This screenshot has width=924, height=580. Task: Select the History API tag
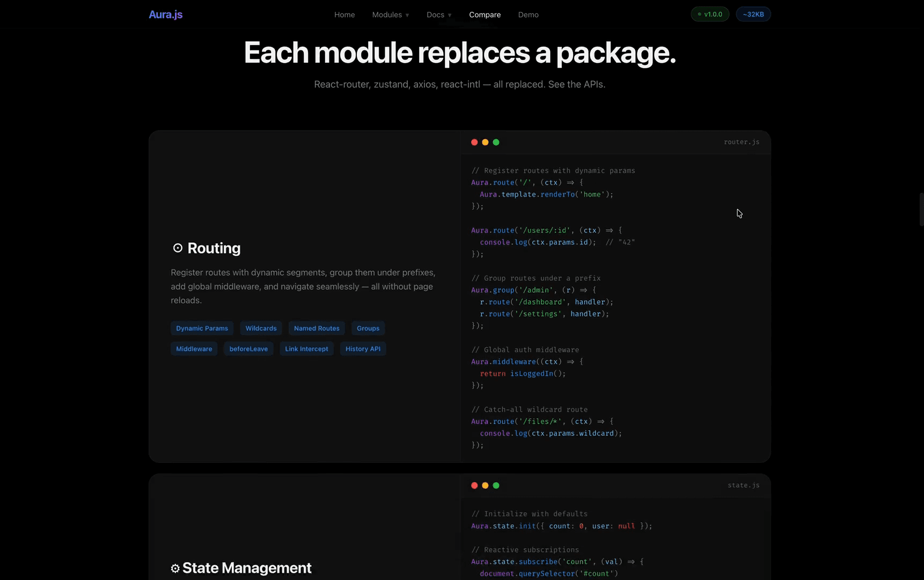point(363,349)
